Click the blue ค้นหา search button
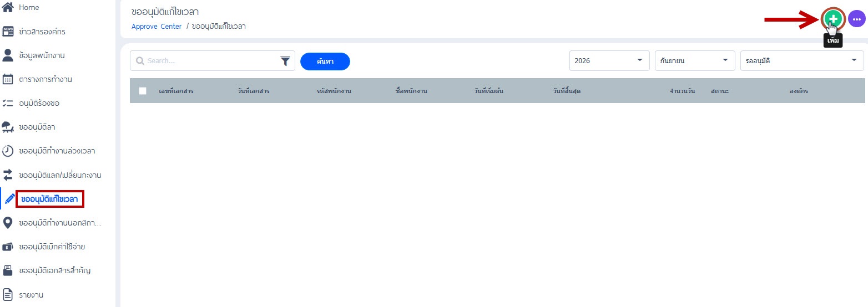The height and width of the screenshot is (307, 868). point(325,62)
